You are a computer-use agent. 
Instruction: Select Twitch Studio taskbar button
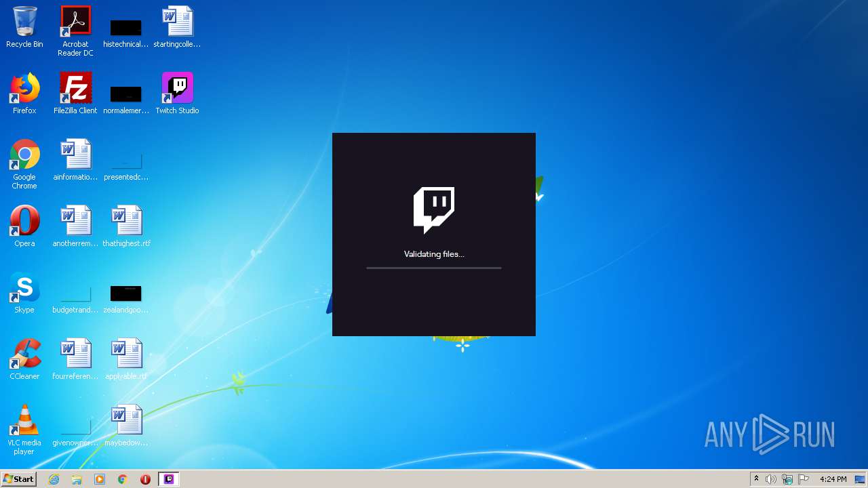169,479
